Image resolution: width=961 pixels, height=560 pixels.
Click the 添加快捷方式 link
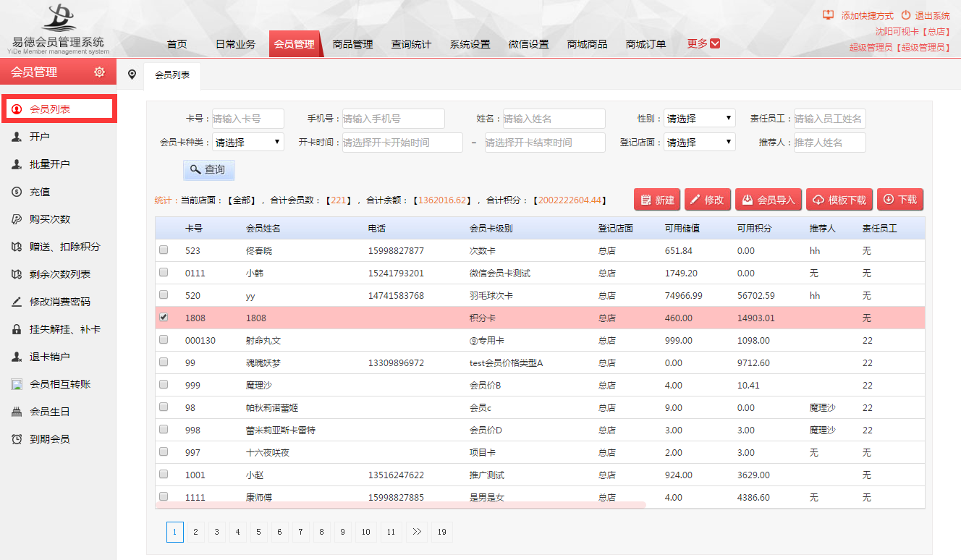click(x=868, y=16)
